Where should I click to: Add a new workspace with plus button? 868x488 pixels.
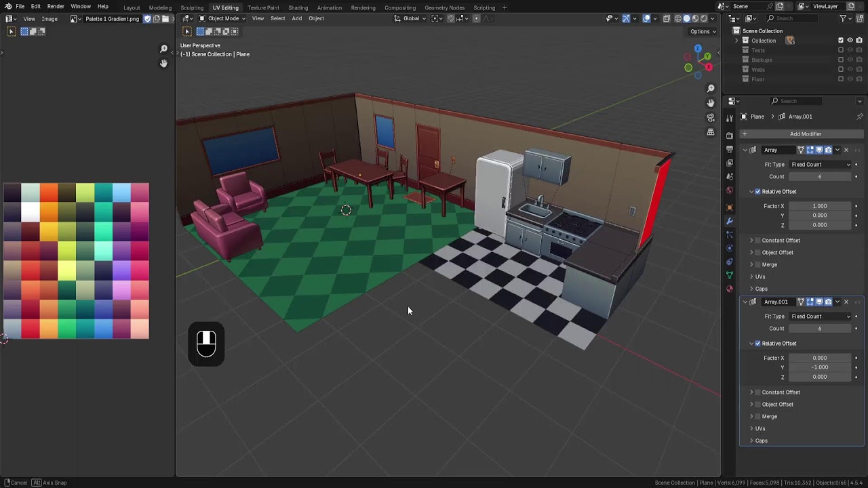(505, 7)
